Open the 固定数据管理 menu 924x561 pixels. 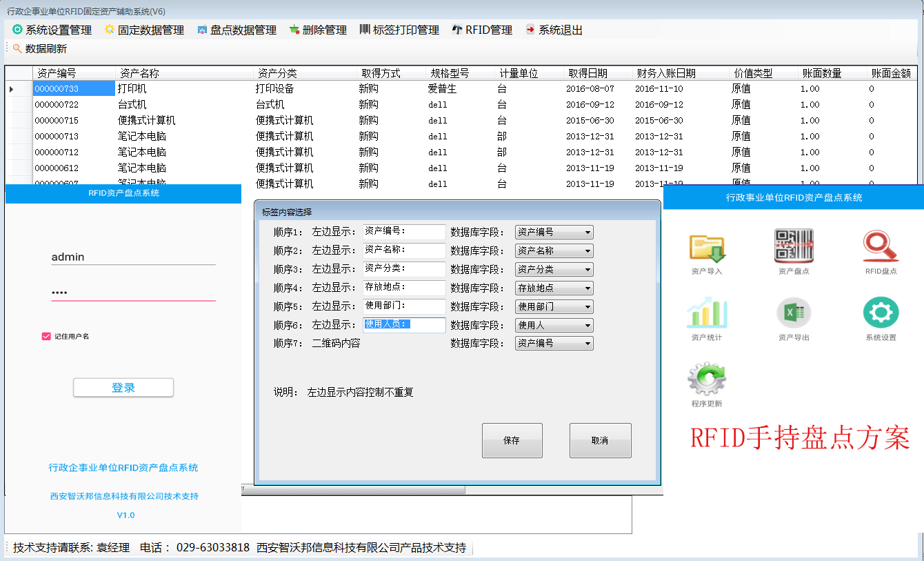(144, 30)
